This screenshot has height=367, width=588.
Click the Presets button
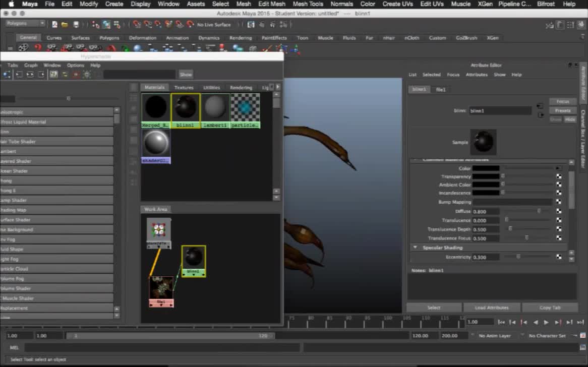click(x=562, y=110)
